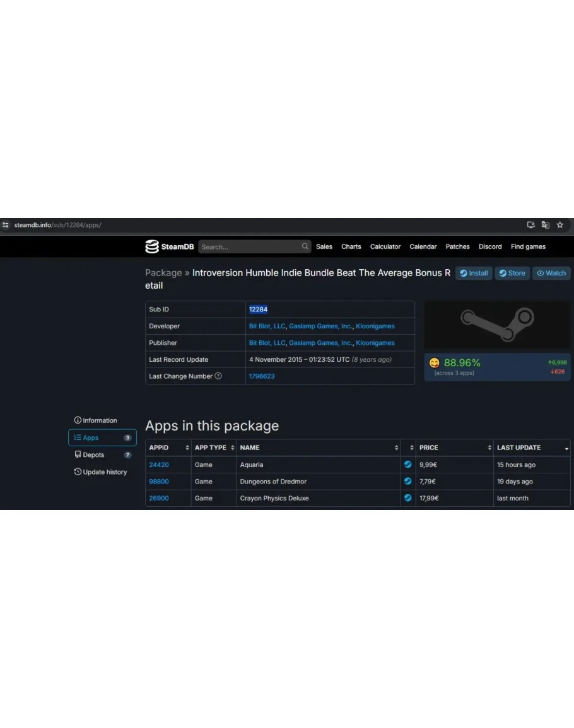Sort table by LAST UPDATE column
574x728 pixels.
[x=531, y=448]
